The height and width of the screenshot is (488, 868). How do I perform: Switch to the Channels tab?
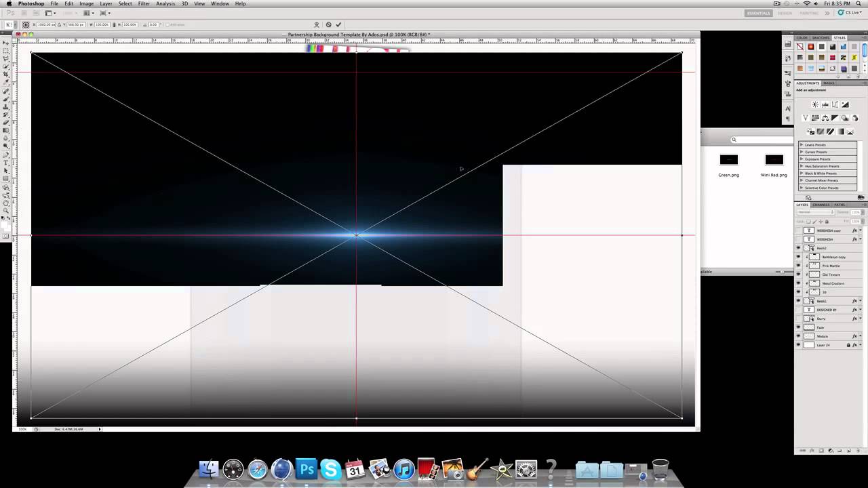pyautogui.click(x=821, y=205)
